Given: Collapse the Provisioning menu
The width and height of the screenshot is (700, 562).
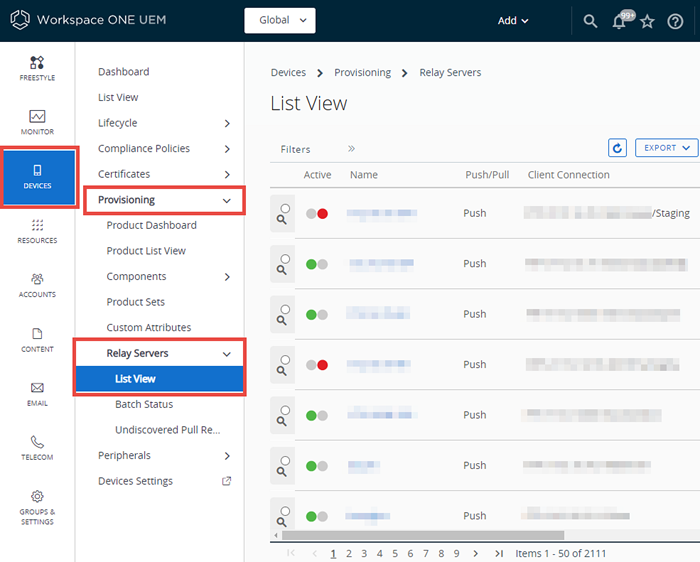Looking at the screenshot, I should 227,200.
